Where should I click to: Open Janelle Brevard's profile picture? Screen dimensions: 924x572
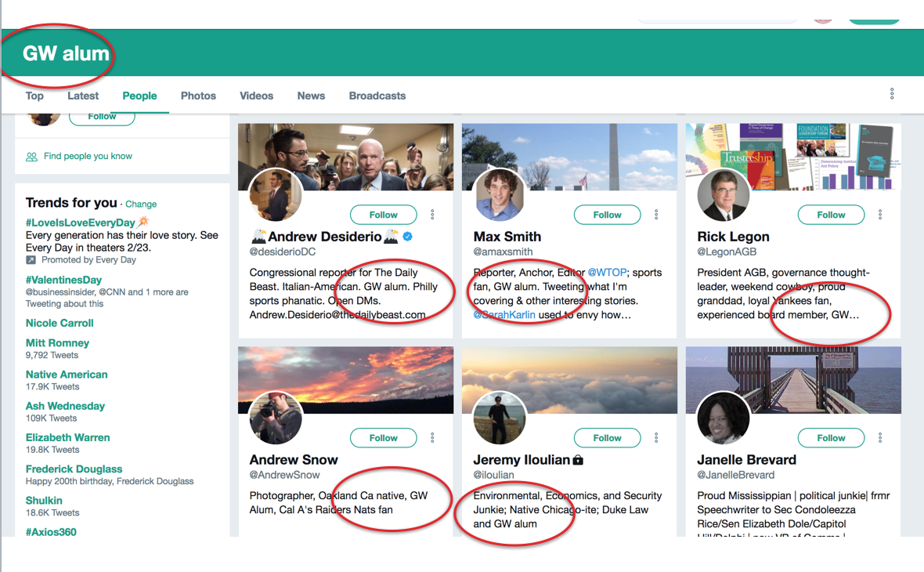click(x=724, y=418)
